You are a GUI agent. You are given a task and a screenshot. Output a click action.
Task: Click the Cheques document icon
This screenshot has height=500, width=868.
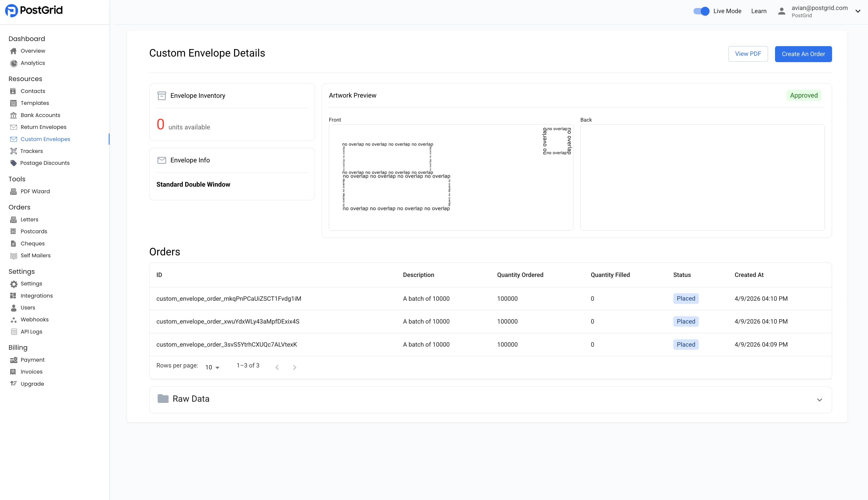tap(13, 243)
